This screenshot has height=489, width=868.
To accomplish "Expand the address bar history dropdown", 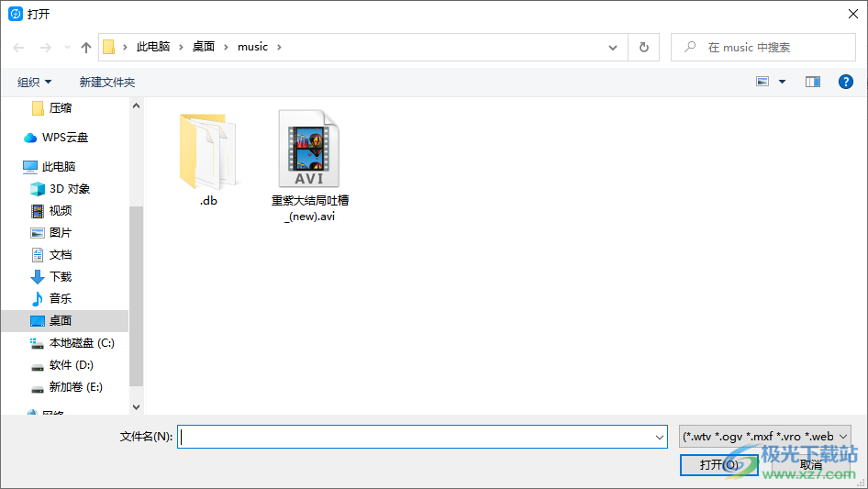I will (x=613, y=47).
